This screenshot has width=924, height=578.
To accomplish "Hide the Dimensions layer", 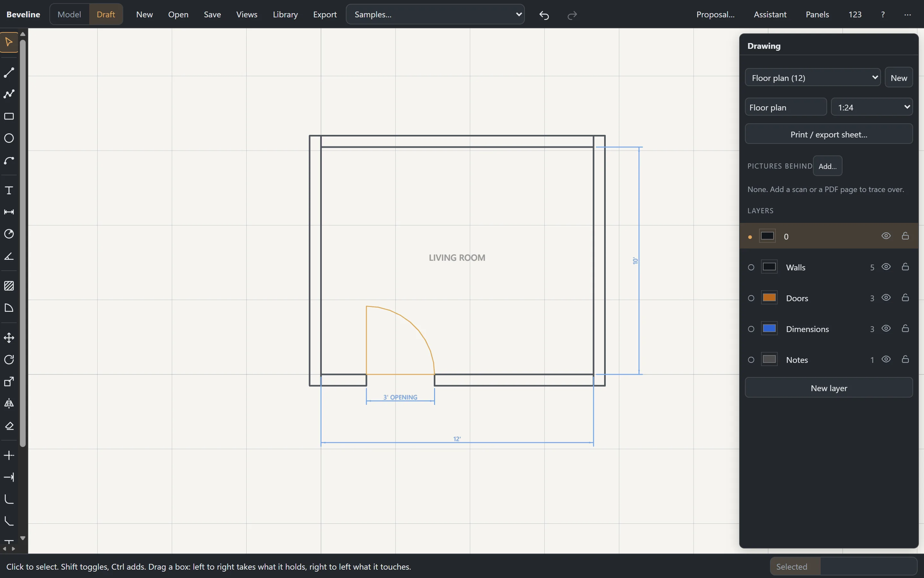I will tap(886, 329).
